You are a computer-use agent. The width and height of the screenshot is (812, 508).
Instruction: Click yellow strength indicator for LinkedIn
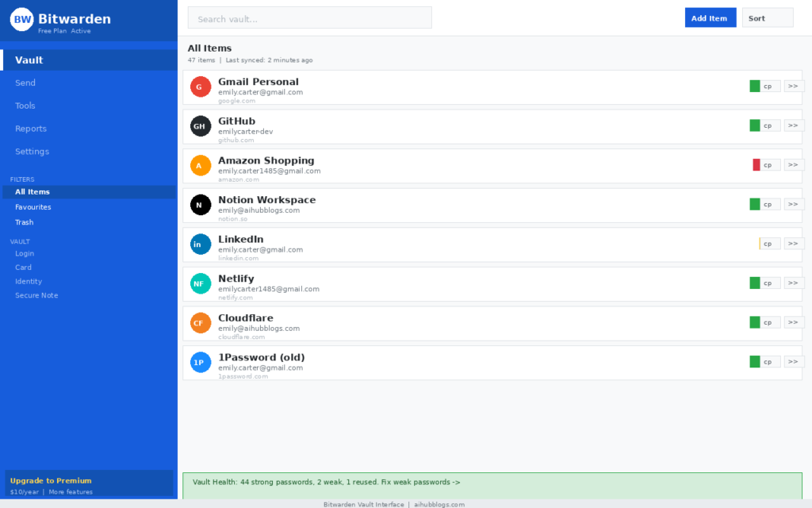[759, 244]
